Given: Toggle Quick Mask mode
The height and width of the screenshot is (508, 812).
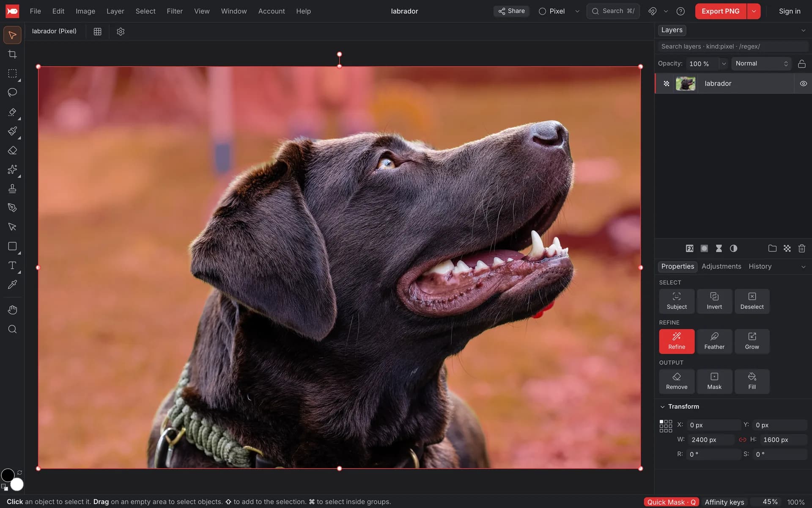Looking at the screenshot, I should 671,502.
